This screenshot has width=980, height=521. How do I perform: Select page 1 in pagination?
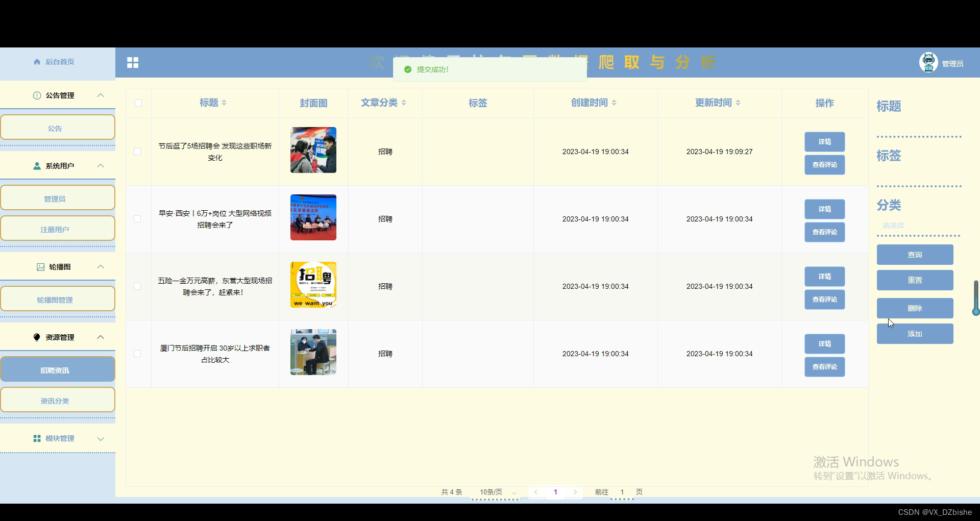tap(555, 492)
